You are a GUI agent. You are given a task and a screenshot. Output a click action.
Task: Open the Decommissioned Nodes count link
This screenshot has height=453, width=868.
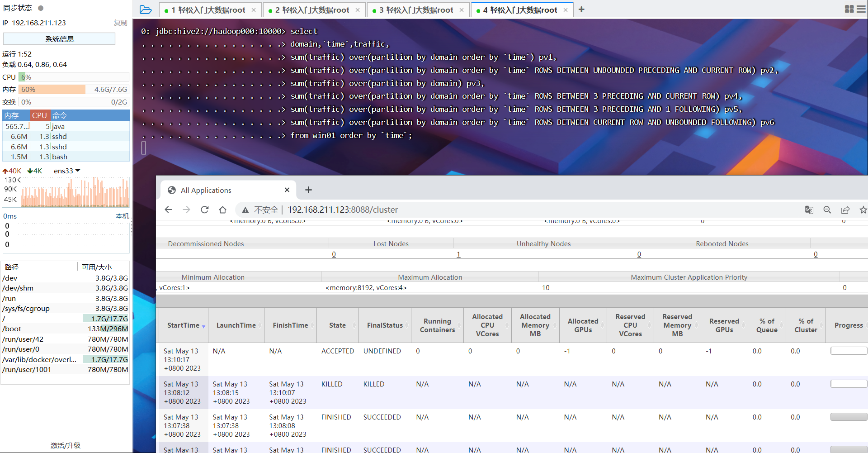pos(334,254)
